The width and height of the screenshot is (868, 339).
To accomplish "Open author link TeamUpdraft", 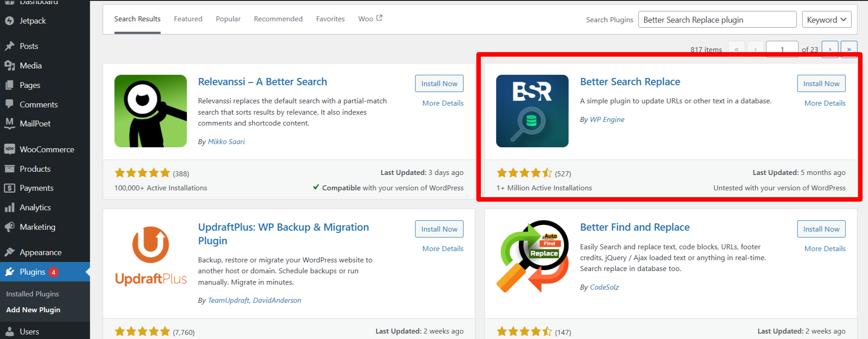I will [229, 300].
